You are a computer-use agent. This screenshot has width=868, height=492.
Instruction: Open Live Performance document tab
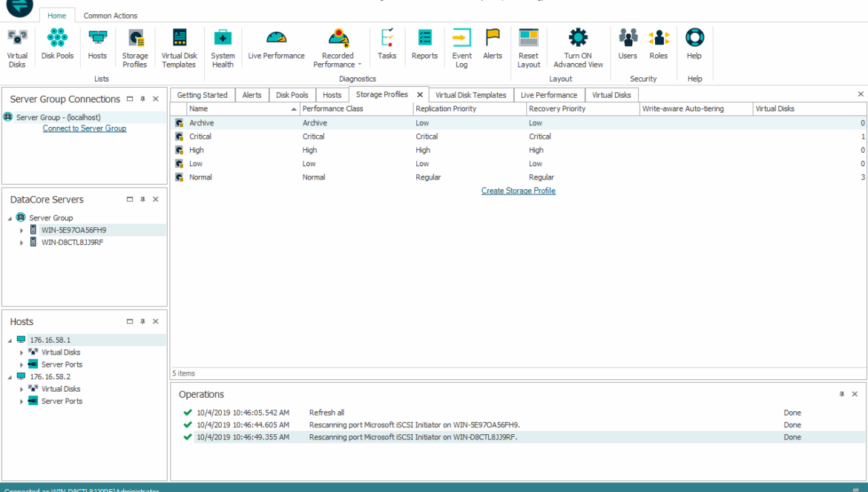coord(548,95)
